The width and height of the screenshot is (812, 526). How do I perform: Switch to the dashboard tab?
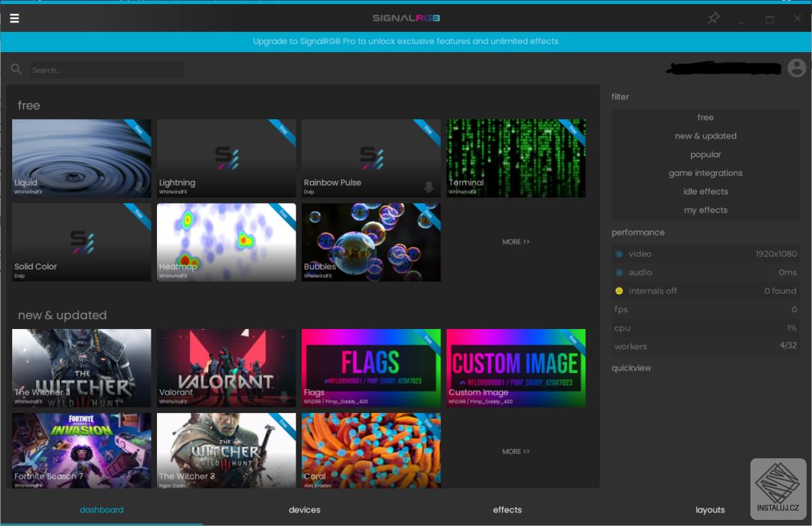pyautogui.click(x=101, y=510)
